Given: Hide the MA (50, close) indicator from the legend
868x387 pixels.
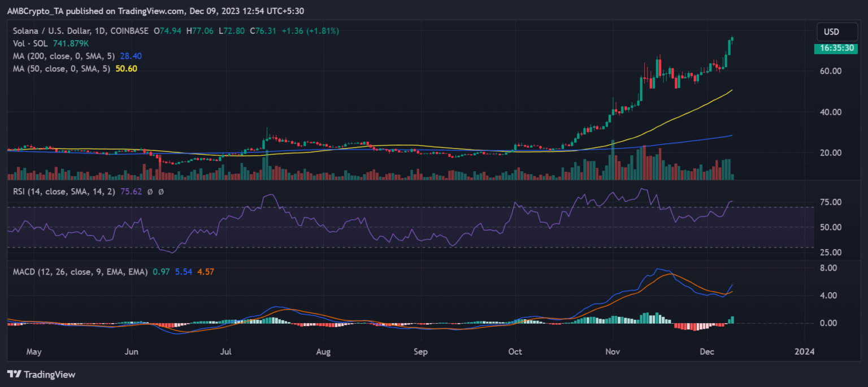Looking at the screenshot, I should click(62, 69).
